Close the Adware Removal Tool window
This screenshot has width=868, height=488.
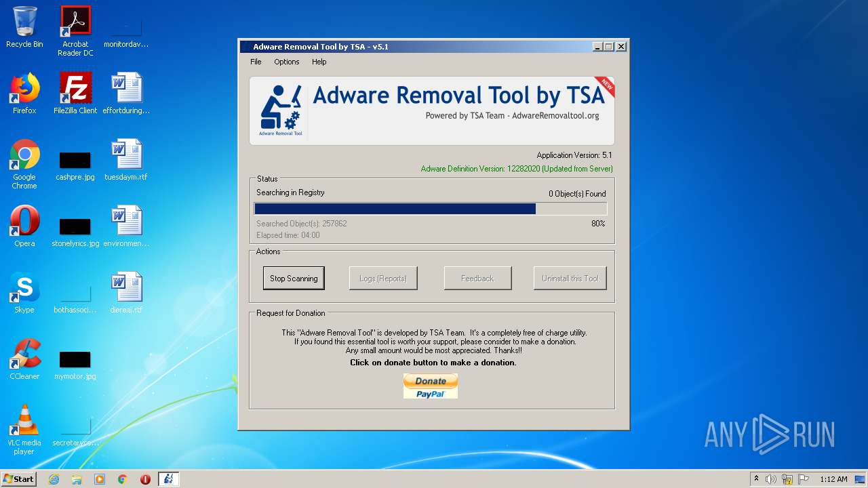[x=621, y=47]
